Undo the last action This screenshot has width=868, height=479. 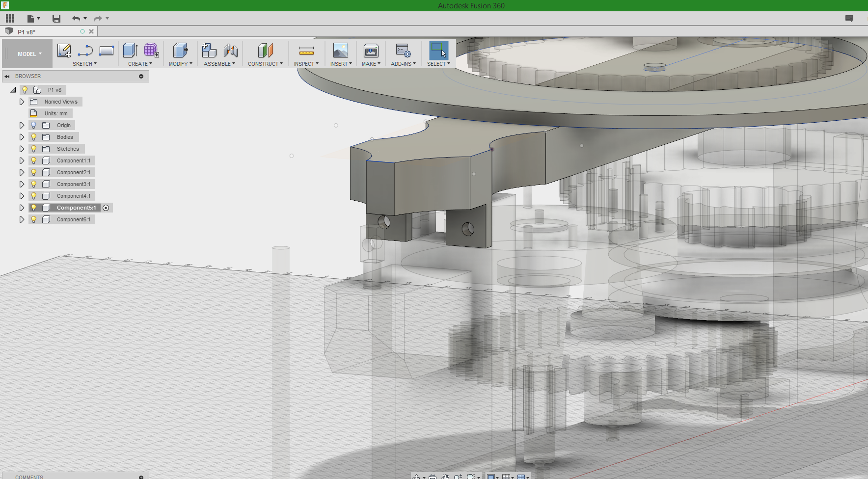click(76, 19)
